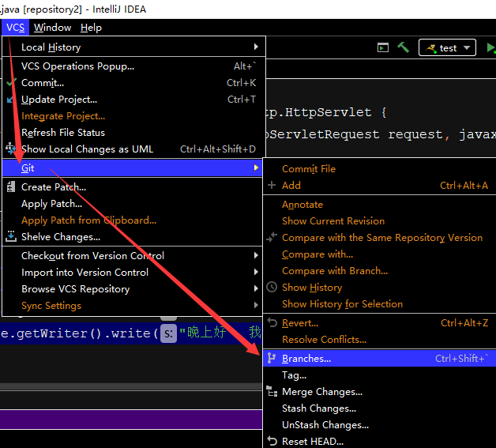The height and width of the screenshot is (448, 496).
Task: Select Show History for Selection
Action: click(380, 304)
